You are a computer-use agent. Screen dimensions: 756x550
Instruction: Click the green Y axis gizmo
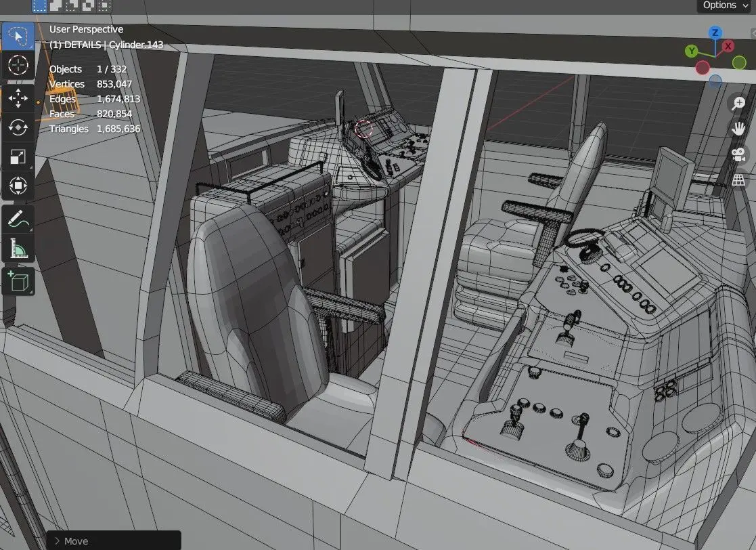[692, 51]
